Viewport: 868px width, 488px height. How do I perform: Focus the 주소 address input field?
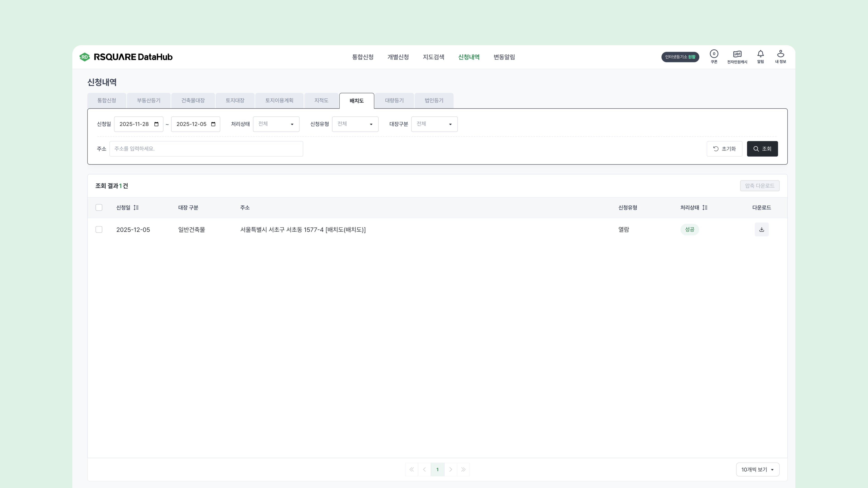(x=206, y=149)
